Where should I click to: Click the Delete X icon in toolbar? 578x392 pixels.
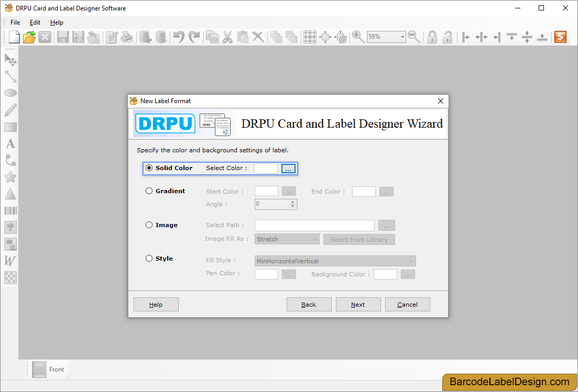[x=258, y=37]
